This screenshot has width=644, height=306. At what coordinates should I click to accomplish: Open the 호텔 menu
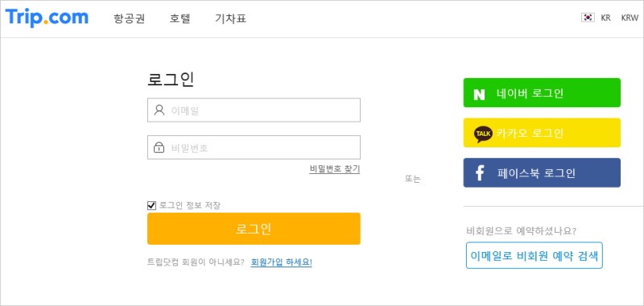tap(180, 19)
